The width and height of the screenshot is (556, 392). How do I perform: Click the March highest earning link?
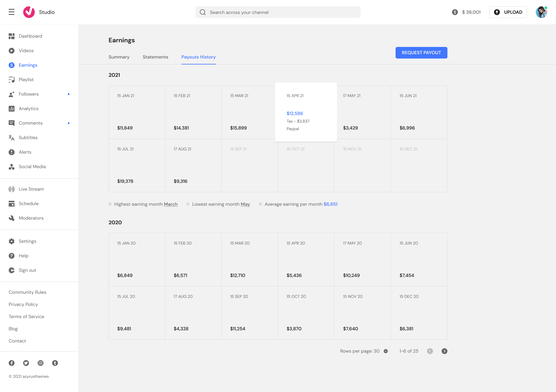(x=171, y=204)
